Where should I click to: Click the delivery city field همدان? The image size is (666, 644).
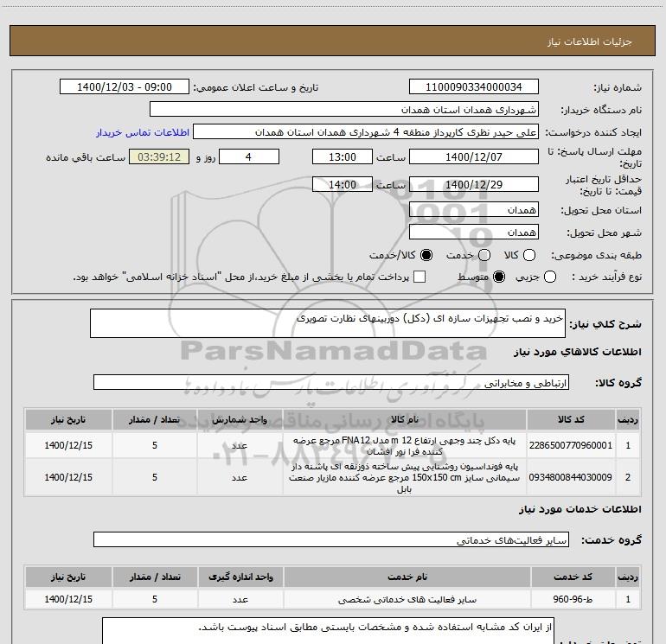pos(474,233)
